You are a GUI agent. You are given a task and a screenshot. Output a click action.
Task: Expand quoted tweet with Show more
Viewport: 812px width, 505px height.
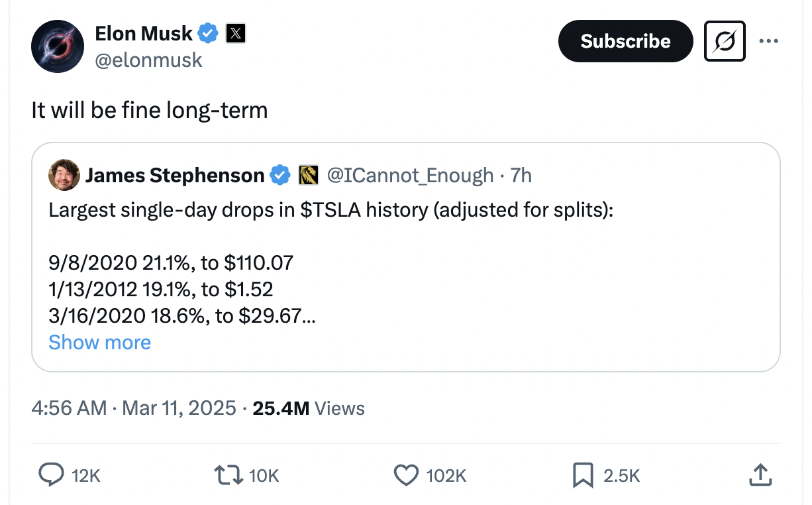(x=100, y=342)
